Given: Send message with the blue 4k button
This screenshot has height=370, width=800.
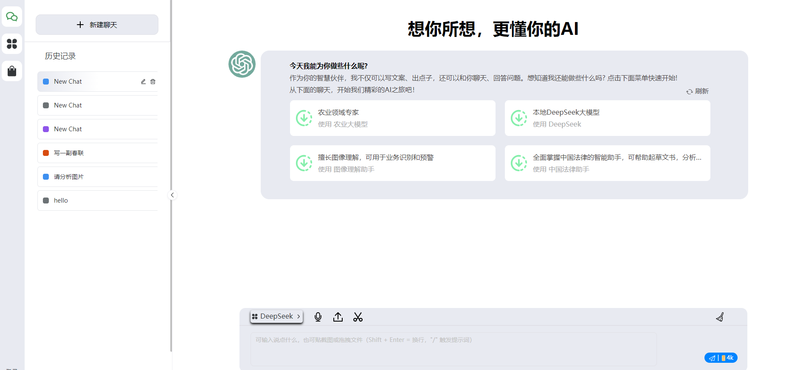Looking at the screenshot, I should (721, 358).
